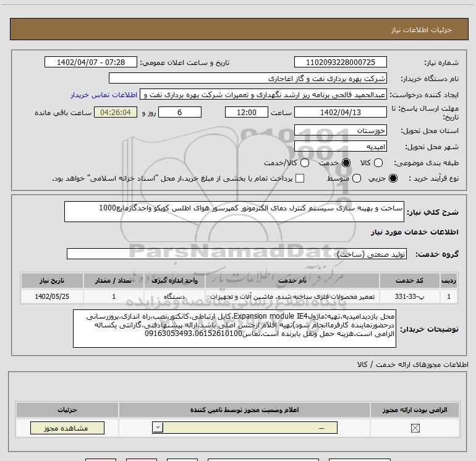The height and width of the screenshot is (461, 476).
Task: Click the جزئیات اطلاعات نیاز page title
Action: [421, 30]
